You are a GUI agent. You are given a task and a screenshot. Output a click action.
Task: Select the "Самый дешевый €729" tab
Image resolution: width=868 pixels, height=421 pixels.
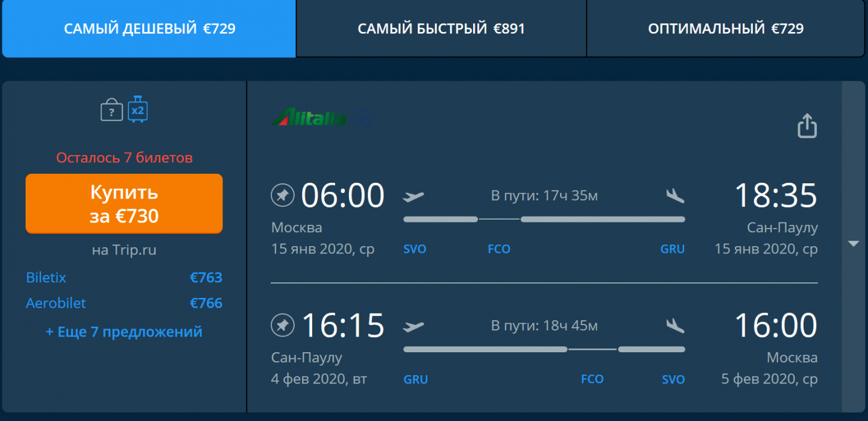[149, 28]
